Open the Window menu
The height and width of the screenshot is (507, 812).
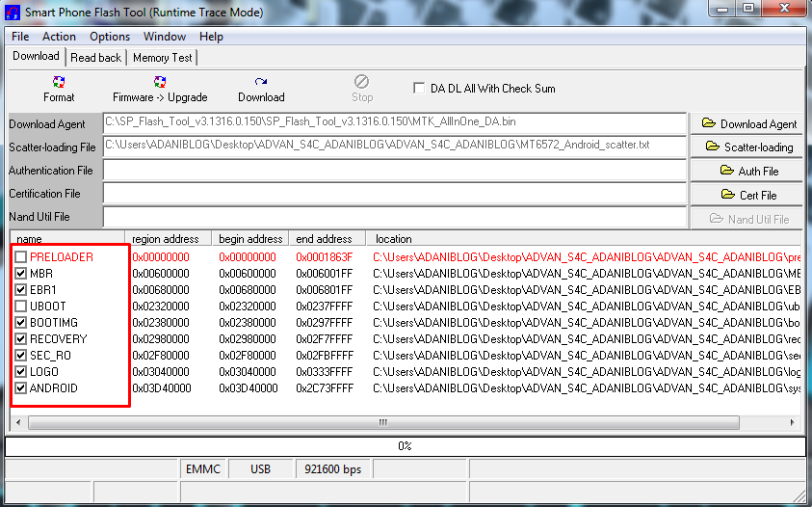tap(165, 37)
